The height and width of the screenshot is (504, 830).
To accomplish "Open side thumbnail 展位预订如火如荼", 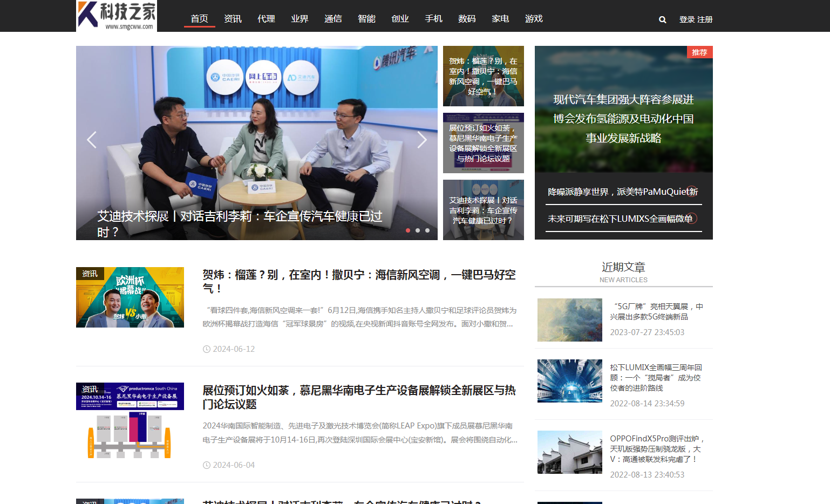I will pos(484,143).
